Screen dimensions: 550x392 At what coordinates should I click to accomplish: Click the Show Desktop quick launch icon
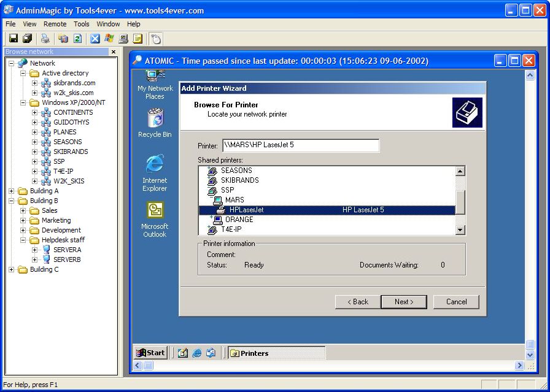(183, 353)
